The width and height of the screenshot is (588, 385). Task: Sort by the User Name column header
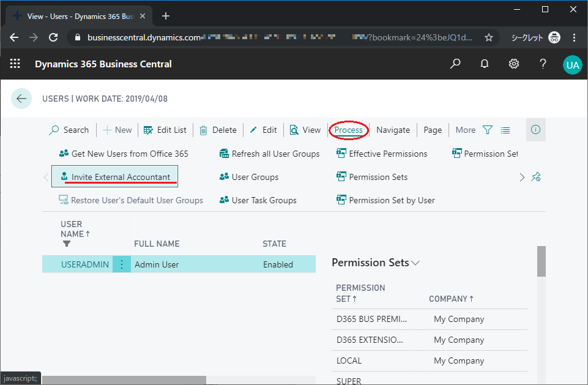[x=75, y=229]
